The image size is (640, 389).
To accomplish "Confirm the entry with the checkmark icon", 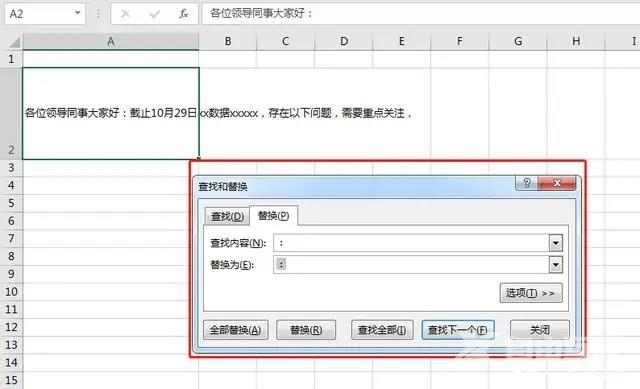I will tap(155, 14).
